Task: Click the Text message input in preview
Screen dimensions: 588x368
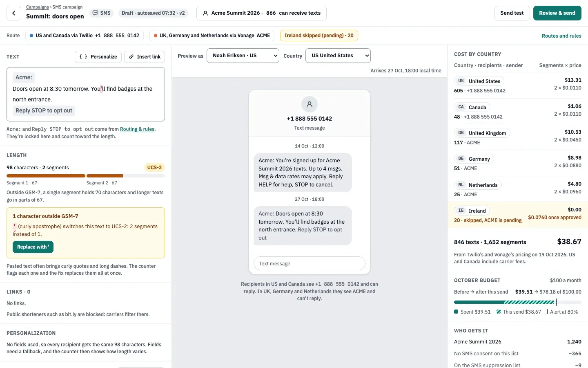Action: 310,263
